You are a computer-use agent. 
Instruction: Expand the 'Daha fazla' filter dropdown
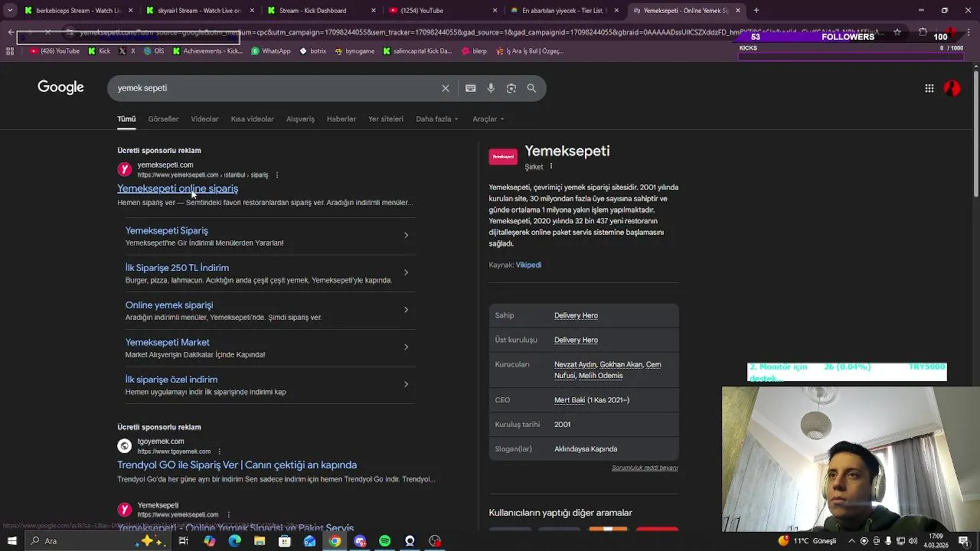click(x=437, y=119)
